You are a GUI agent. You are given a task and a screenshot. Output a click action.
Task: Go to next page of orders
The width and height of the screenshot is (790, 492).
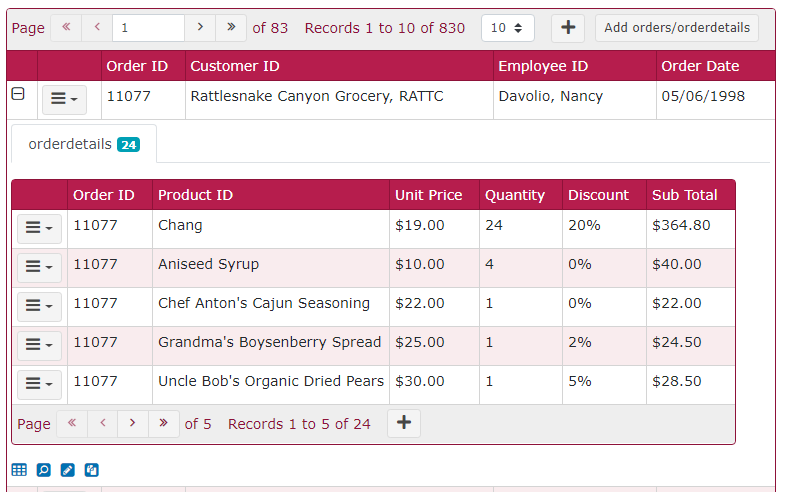(x=200, y=28)
